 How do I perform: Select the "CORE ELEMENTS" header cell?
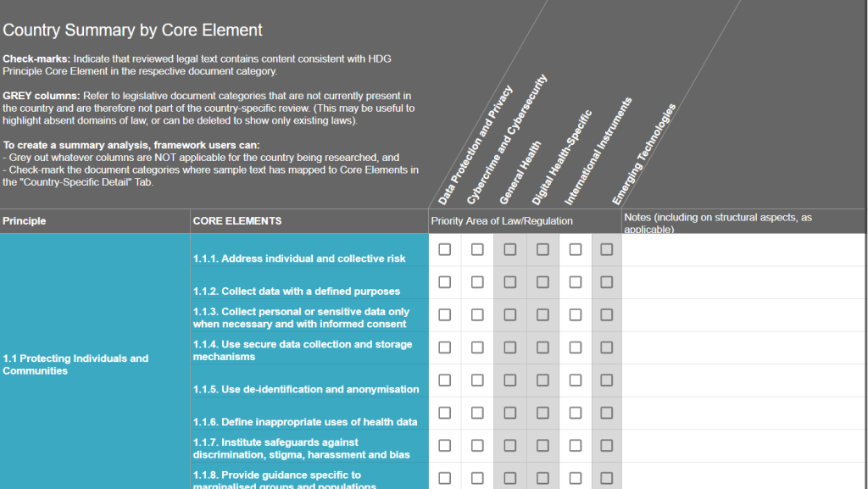[309, 221]
